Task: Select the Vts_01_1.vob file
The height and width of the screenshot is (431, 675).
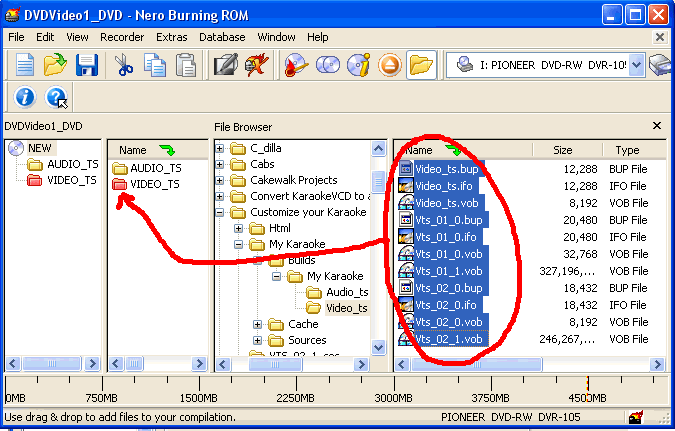Action: click(x=448, y=271)
